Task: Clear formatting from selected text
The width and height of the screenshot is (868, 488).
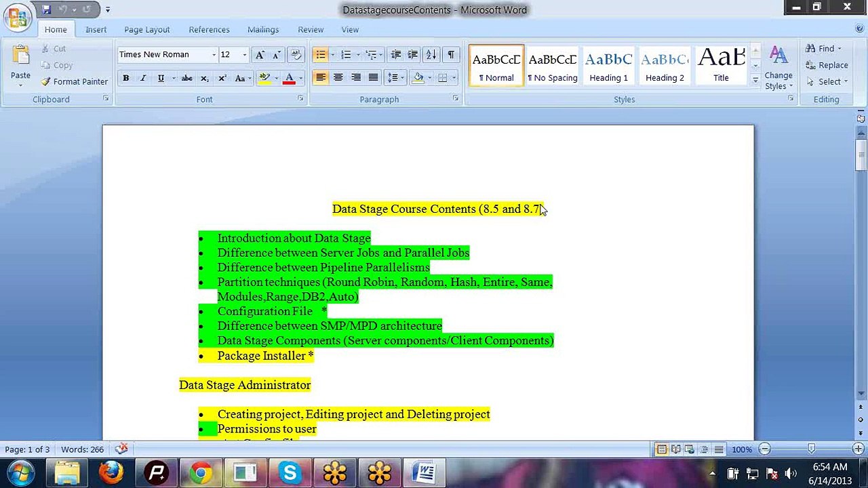Action: 295,55
